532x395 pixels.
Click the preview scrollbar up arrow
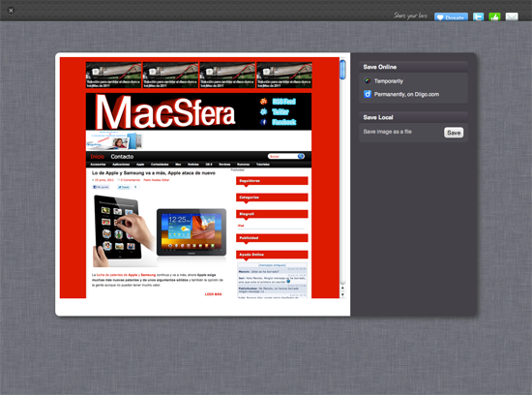(342, 288)
